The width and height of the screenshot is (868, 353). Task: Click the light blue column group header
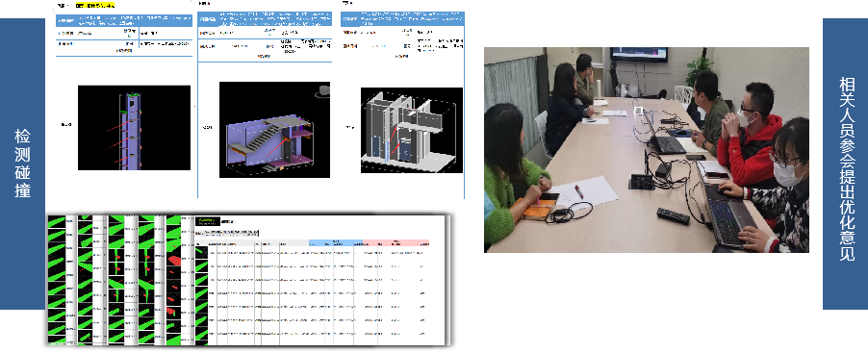point(336,243)
